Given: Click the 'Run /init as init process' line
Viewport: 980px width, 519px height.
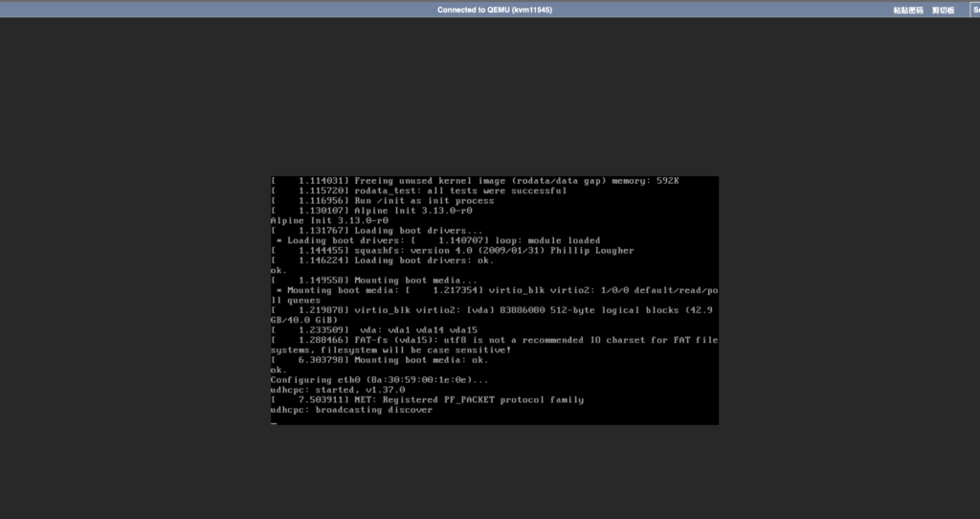Looking at the screenshot, I should pos(424,201).
